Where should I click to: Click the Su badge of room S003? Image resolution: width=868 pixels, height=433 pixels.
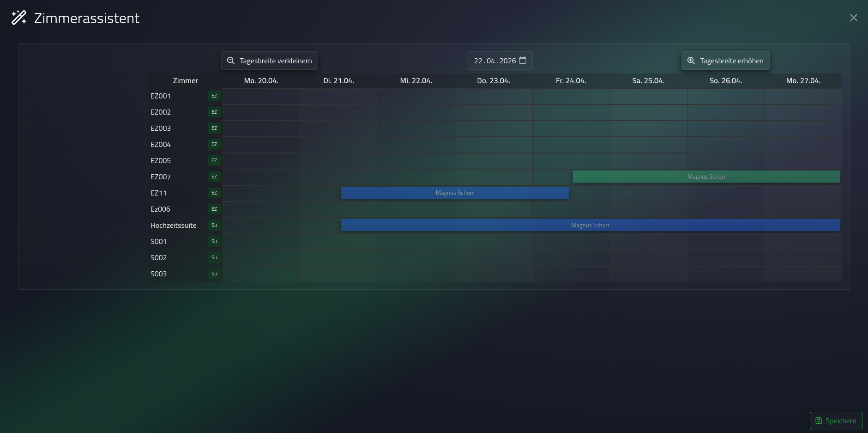point(214,274)
